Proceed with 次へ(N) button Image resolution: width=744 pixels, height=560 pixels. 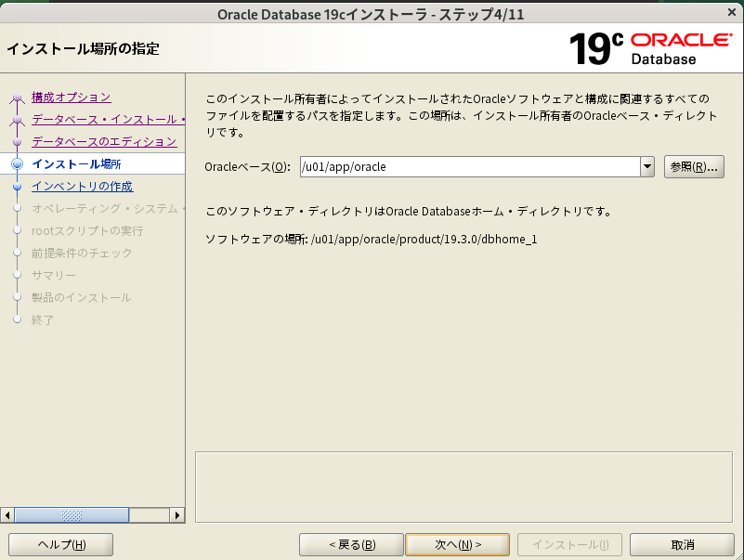point(457,544)
